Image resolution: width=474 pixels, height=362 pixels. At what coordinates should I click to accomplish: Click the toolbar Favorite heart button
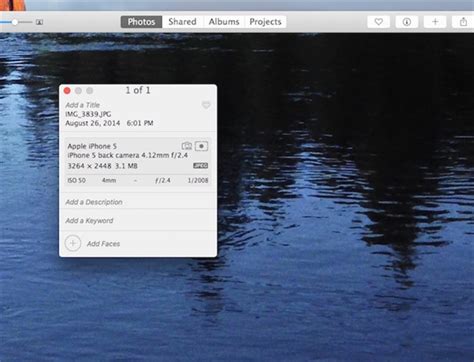point(378,22)
